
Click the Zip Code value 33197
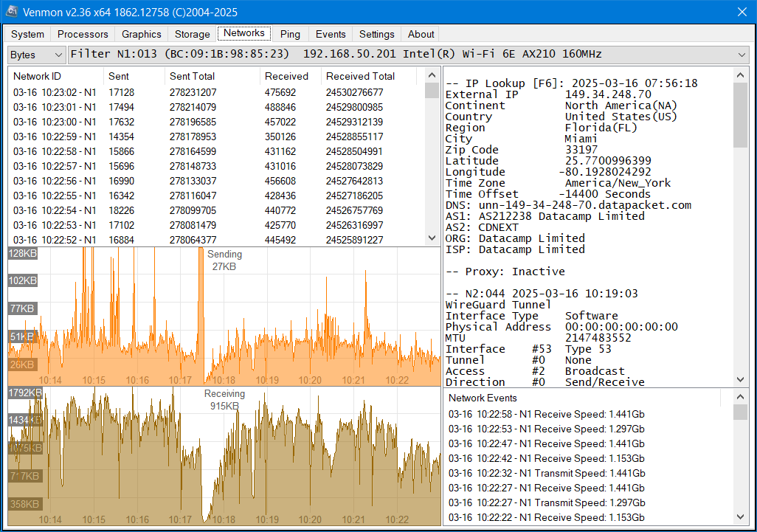(x=581, y=150)
